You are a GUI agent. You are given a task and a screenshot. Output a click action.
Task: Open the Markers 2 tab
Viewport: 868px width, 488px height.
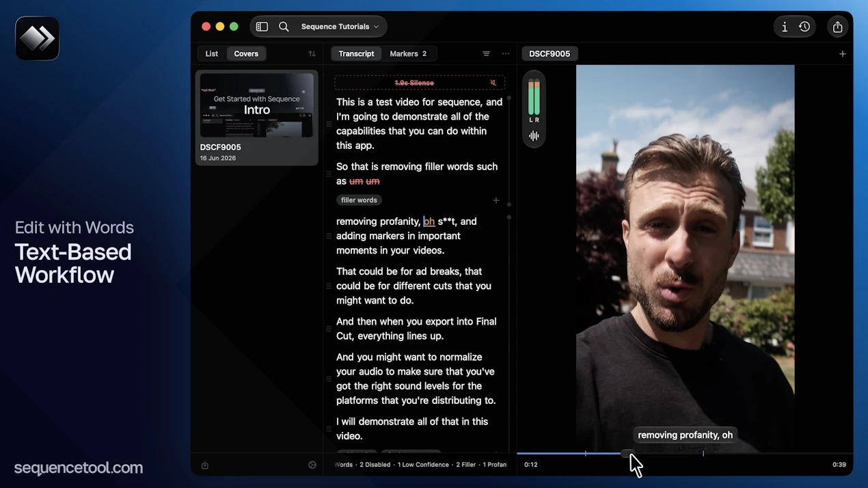pyautogui.click(x=408, y=54)
